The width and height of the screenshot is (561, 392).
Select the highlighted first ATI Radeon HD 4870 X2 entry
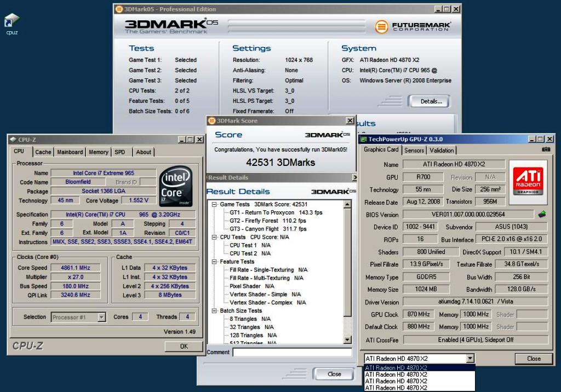[419, 368]
